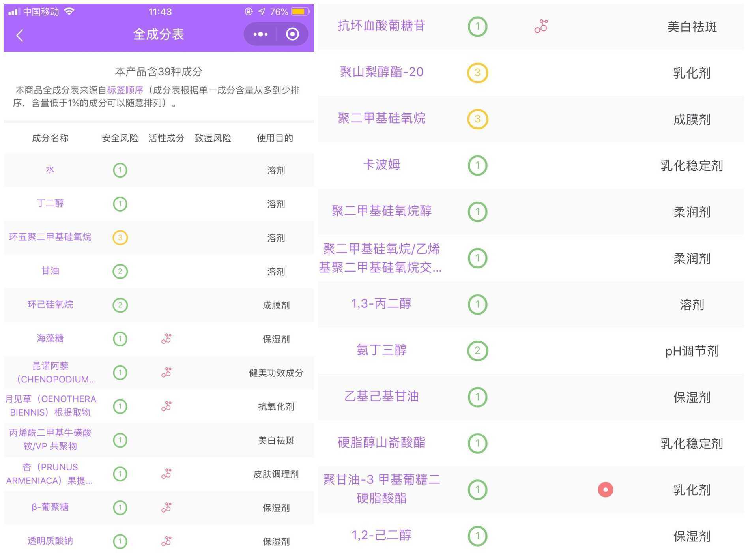Tap the molecule icon beside 抗坏血酸葡糖苷
This screenshot has width=748, height=560.
[541, 26]
